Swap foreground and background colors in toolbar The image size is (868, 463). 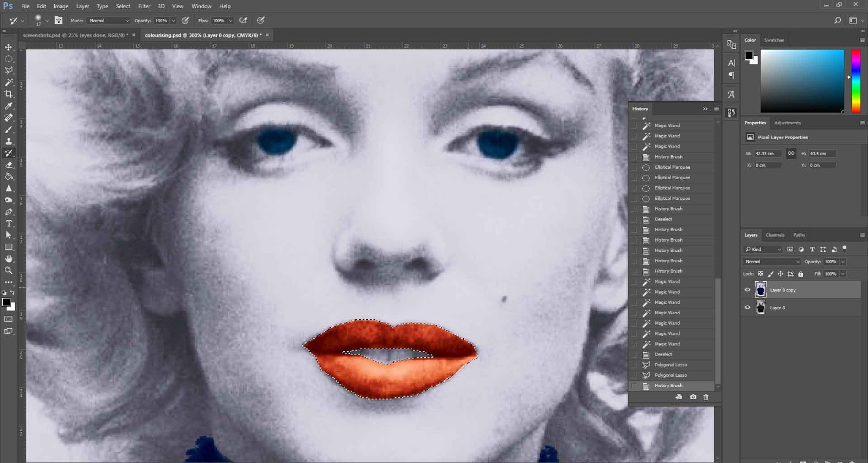12,293
